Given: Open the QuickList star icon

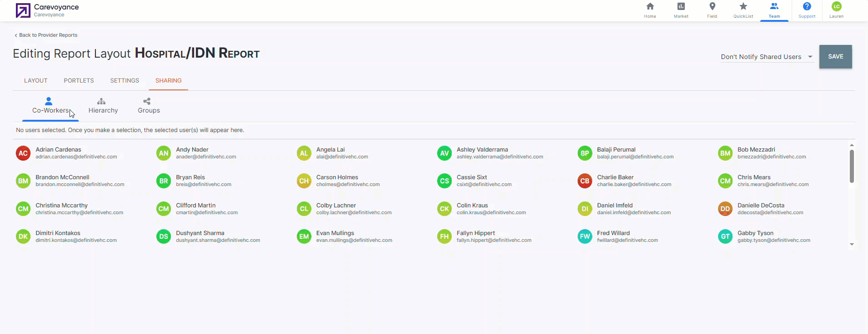Looking at the screenshot, I should [x=743, y=6].
